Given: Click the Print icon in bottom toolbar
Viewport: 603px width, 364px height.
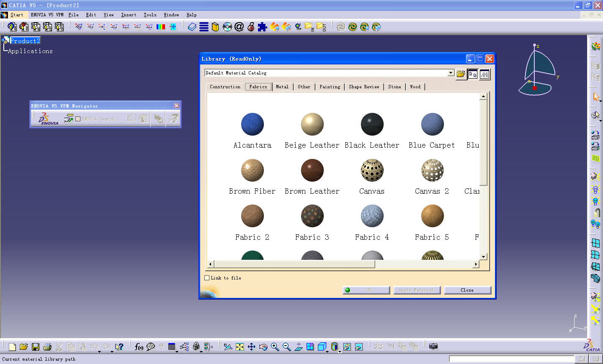Looking at the screenshot, I should [47, 346].
